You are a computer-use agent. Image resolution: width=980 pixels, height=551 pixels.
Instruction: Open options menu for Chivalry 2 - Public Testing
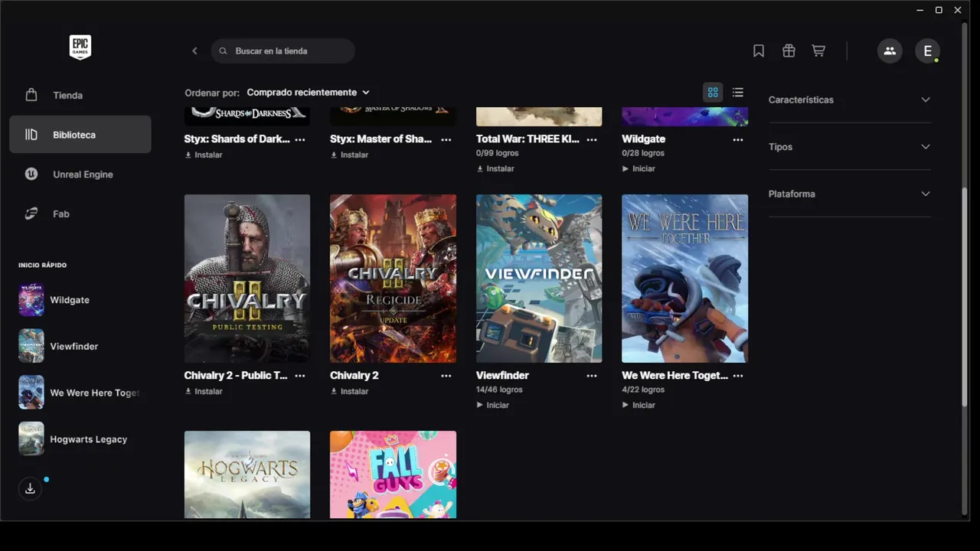(x=300, y=376)
